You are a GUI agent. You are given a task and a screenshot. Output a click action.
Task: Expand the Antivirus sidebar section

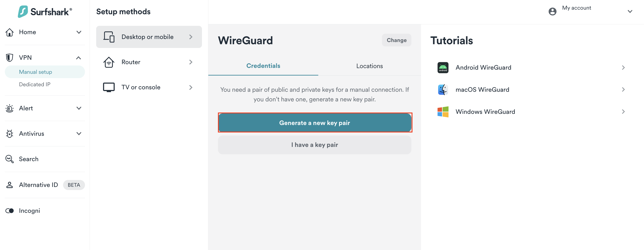pos(79,134)
